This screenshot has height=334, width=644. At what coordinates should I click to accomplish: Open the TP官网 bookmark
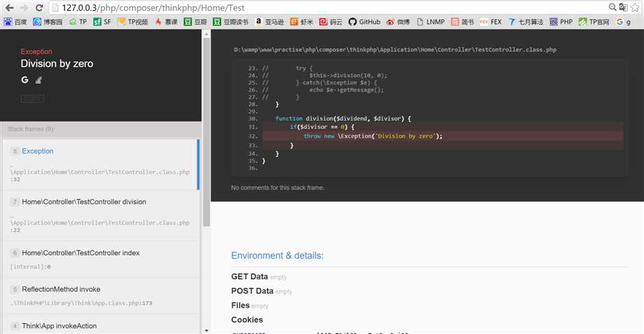tap(594, 22)
